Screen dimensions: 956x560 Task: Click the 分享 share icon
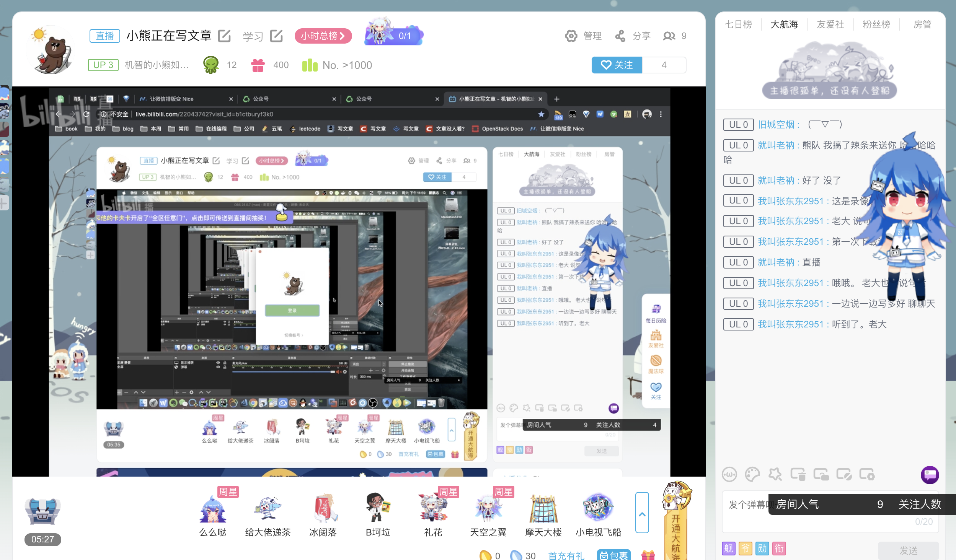coord(620,36)
